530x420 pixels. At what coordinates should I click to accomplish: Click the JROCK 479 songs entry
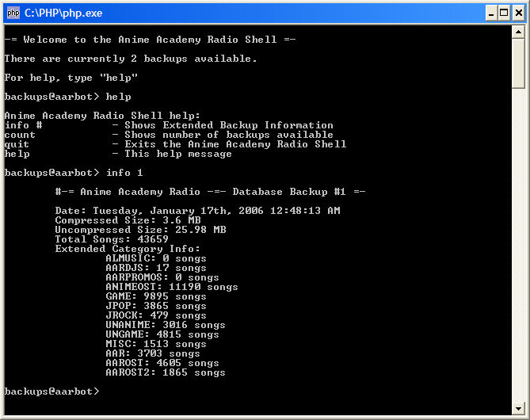coord(156,315)
